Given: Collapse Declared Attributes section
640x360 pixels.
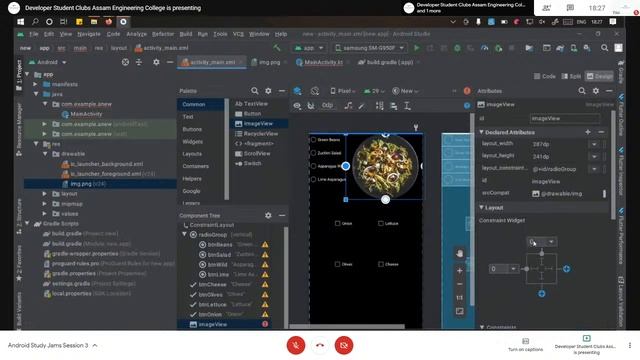Looking at the screenshot, I should coord(482,132).
